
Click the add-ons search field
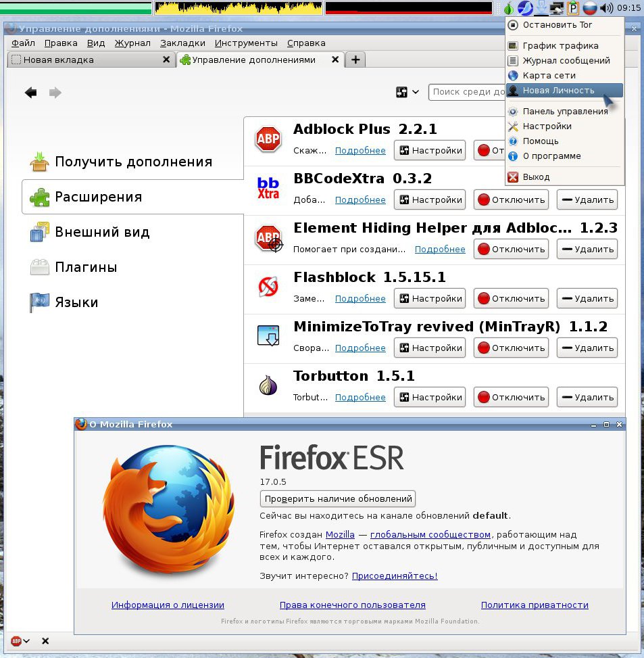pos(468,92)
